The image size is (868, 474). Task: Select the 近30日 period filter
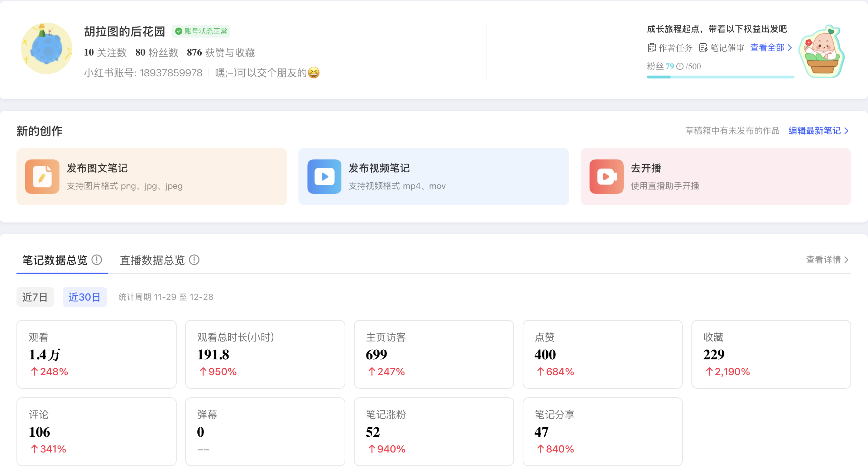[x=85, y=297]
